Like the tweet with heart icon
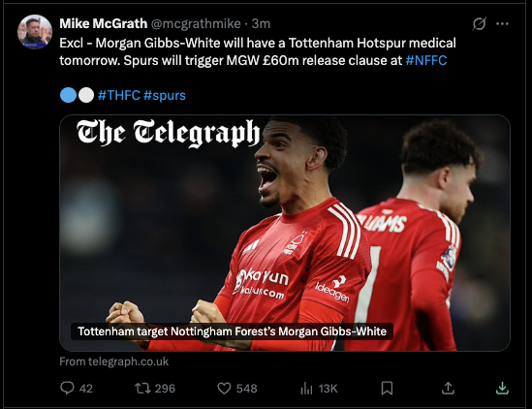 click(x=224, y=388)
